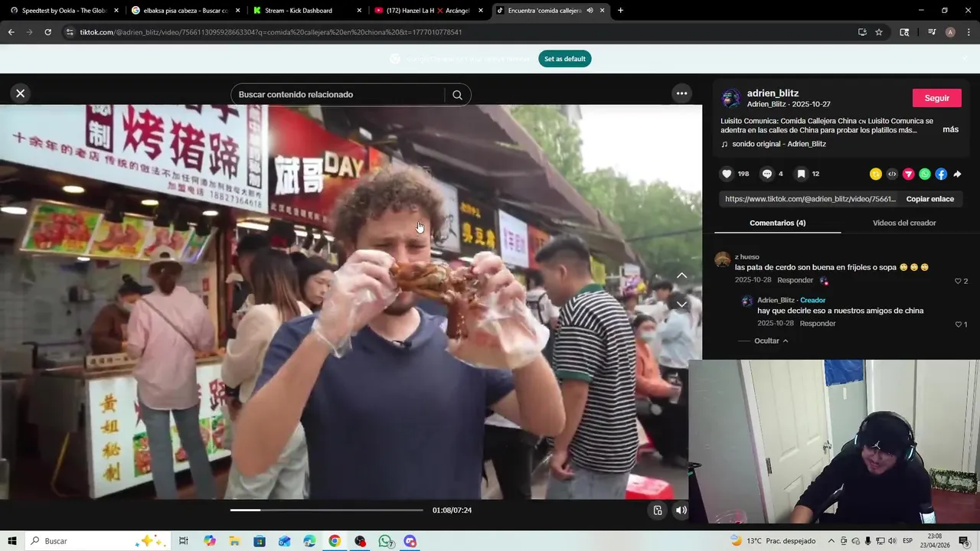Follow adrien_blitz with the Seguir button
The width and height of the screenshot is (980, 551).
pyautogui.click(x=936, y=98)
